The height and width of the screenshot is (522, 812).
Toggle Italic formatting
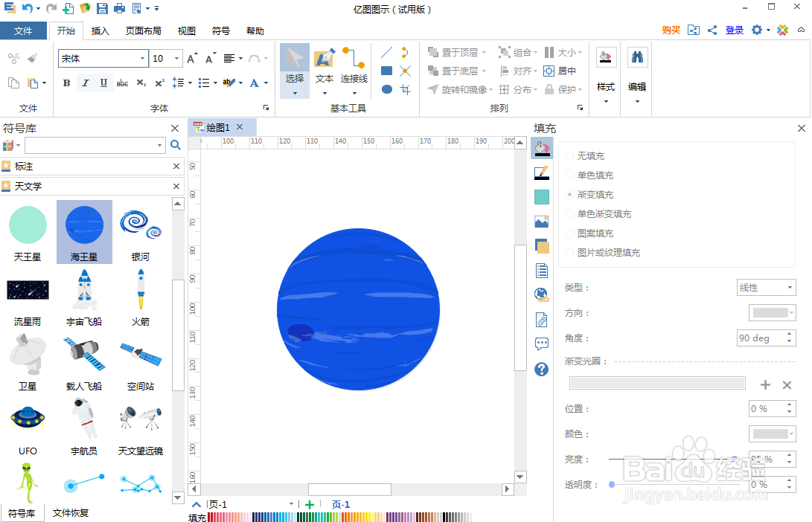pyautogui.click(x=85, y=83)
